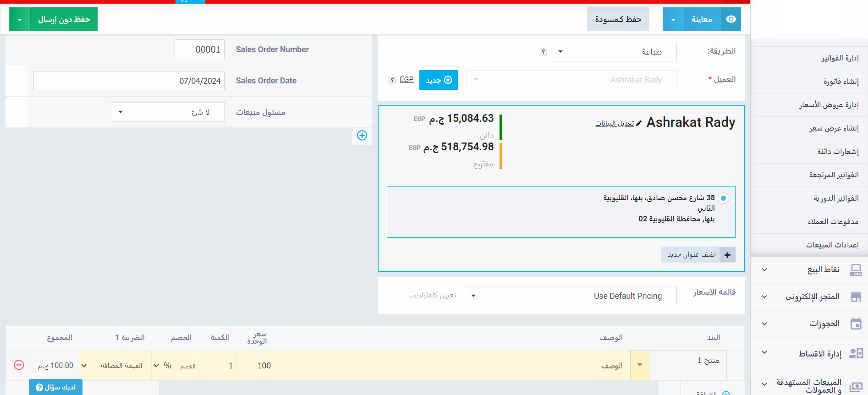Open the points of sale sidebar icon

[x=856, y=270]
